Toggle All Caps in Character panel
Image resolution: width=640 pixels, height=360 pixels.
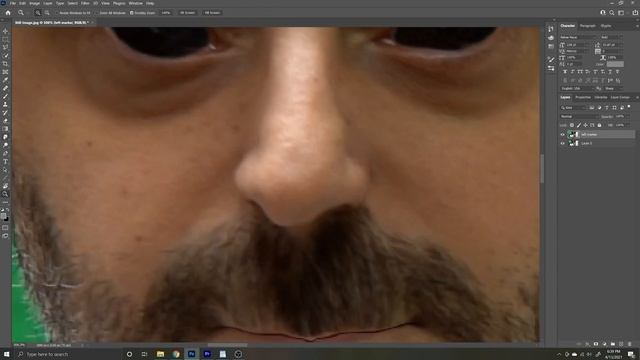[580, 72]
